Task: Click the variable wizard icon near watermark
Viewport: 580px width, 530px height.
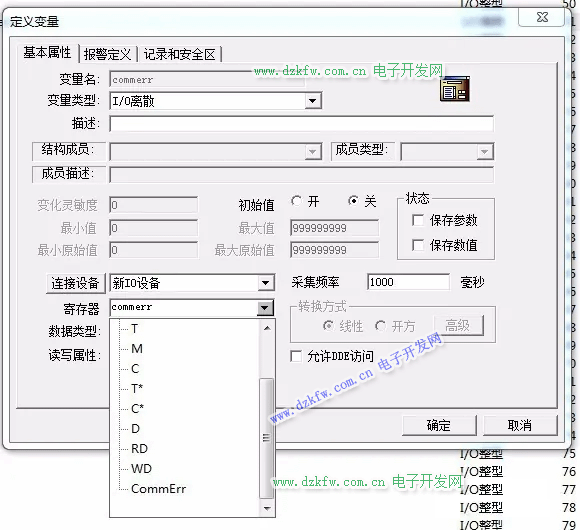Action: coord(455,88)
